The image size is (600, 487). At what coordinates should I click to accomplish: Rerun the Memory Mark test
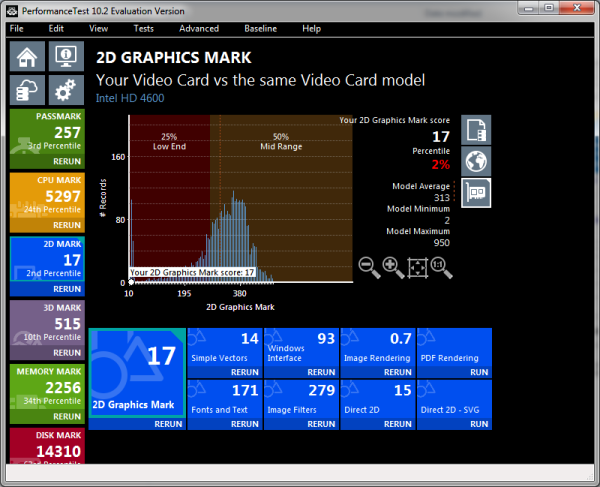pyautogui.click(x=67, y=417)
